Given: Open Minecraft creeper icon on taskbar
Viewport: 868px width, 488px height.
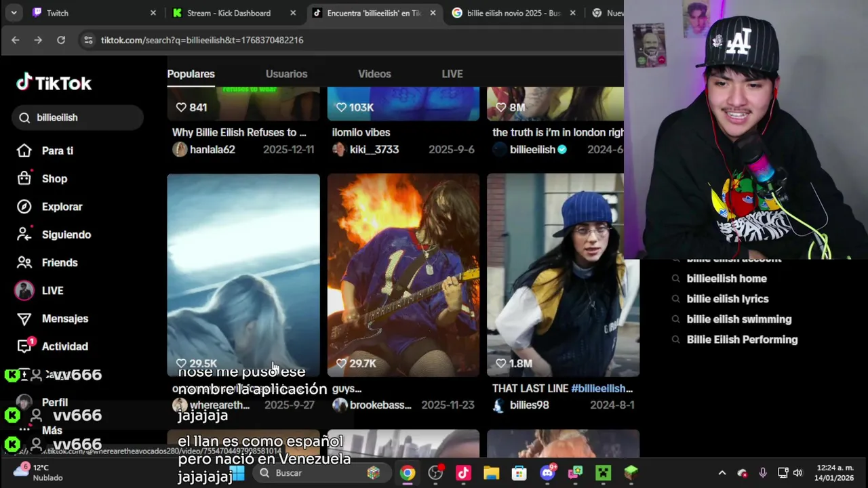Looking at the screenshot, I should click(603, 473).
